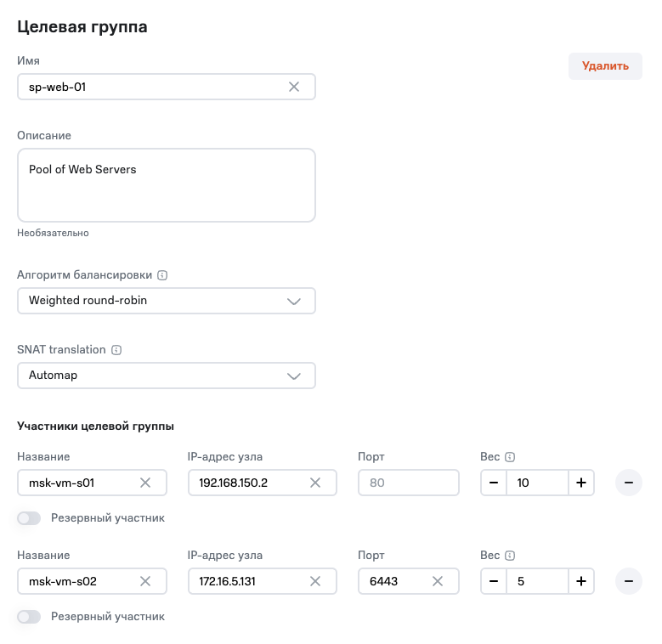Remove the msk-vm-s01 member row

629,483
